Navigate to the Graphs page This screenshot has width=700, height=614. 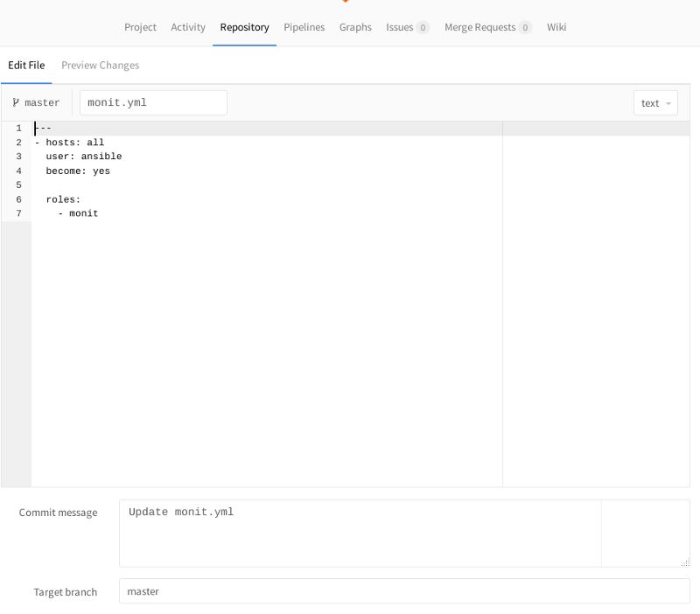(355, 27)
